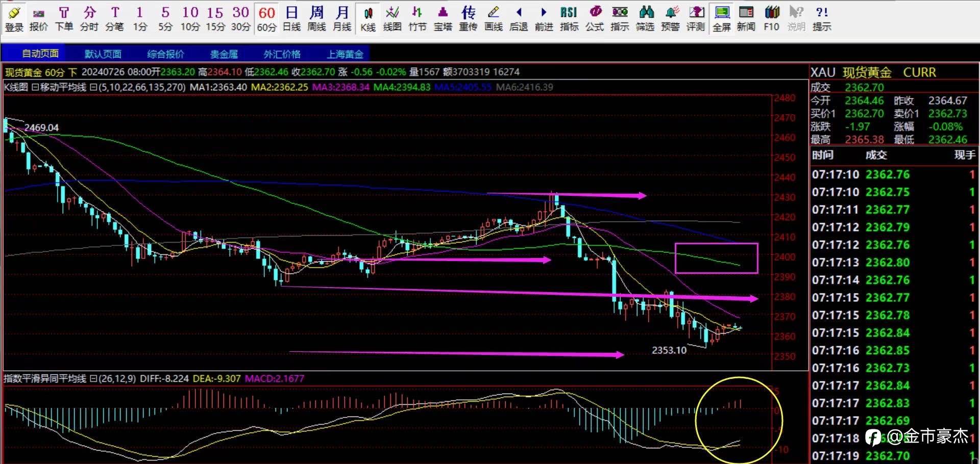Choose the 15分 timeframe button
The height and width of the screenshot is (464, 980).
pyautogui.click(x=215, y=19)
